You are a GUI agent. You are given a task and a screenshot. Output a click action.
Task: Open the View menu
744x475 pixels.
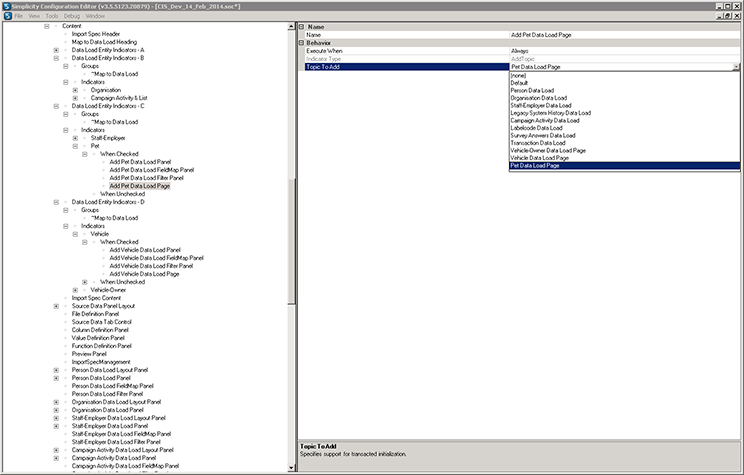[x=34, y=16]
